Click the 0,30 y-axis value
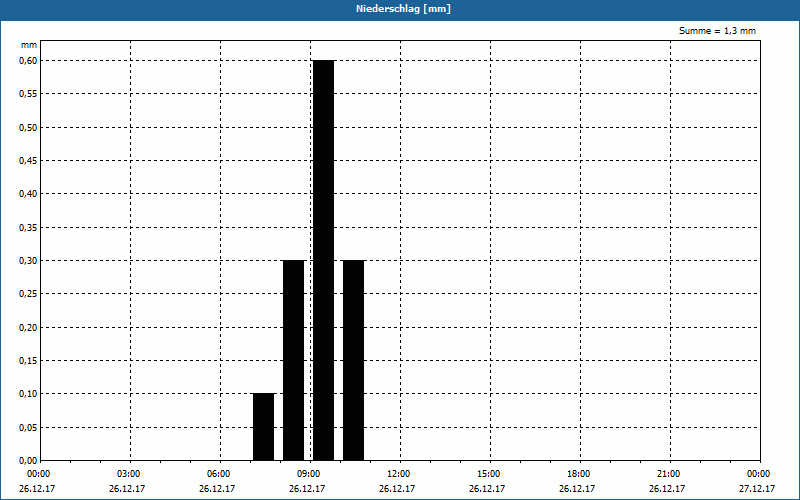The width and height of the screenshot is (800, 500). [28, 261]
